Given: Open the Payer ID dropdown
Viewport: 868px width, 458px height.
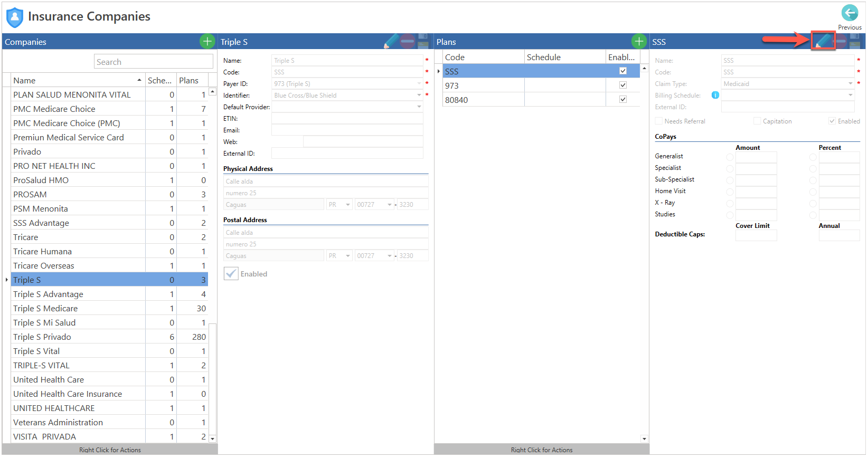Looking at the screenshot, I should coord(419,83).
